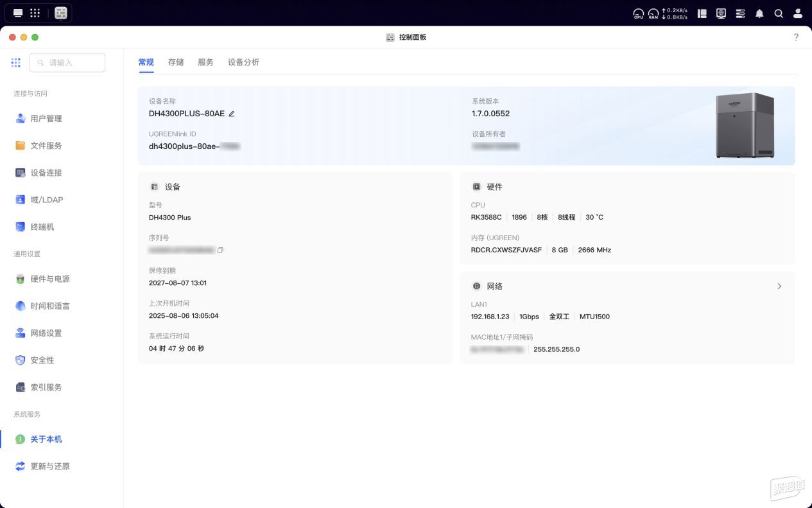Click network speed indicator in top bar
Screen dimensions: 812x508
pos(675,13)
